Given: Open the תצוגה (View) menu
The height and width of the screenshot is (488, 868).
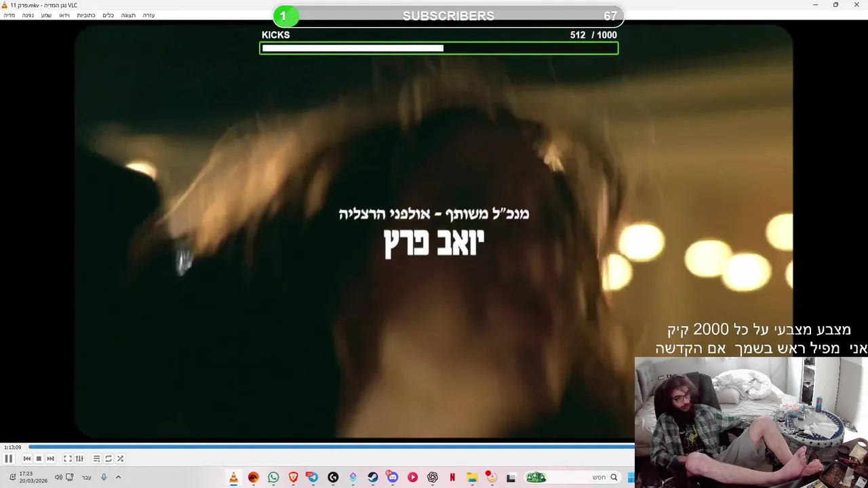Looking at the screenshot, I should [128, 15].
